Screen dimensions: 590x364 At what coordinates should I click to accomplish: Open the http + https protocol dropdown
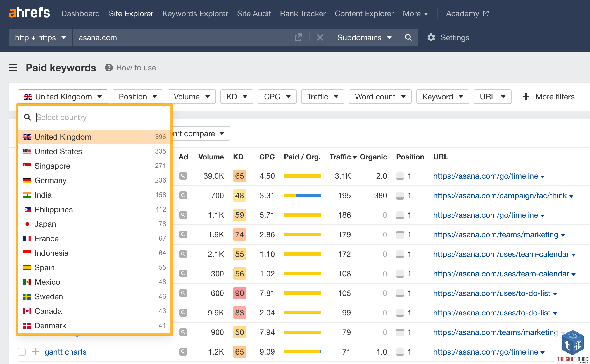click(x=41, y=37)
